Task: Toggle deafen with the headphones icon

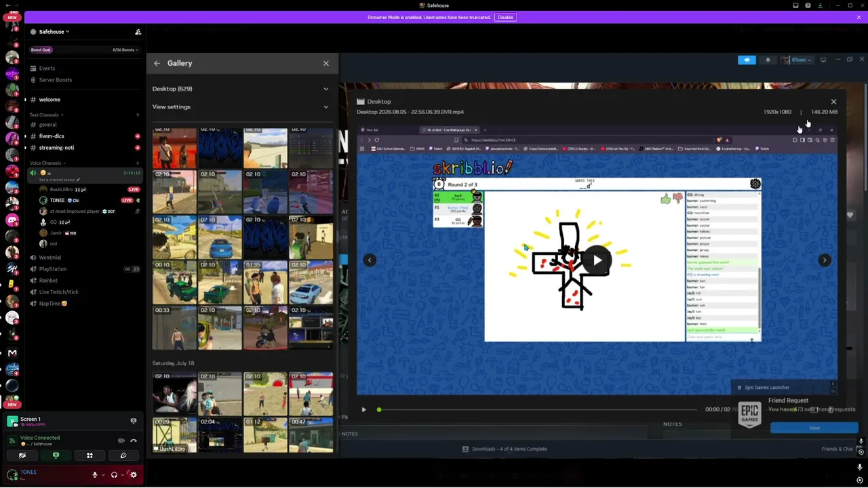Action: [114, 475]
